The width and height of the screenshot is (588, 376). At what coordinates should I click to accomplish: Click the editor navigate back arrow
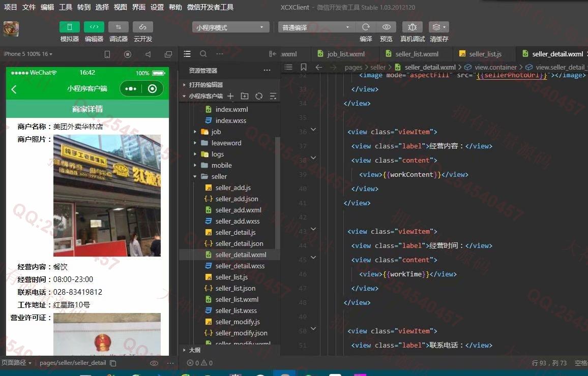(x=319, y=67)
